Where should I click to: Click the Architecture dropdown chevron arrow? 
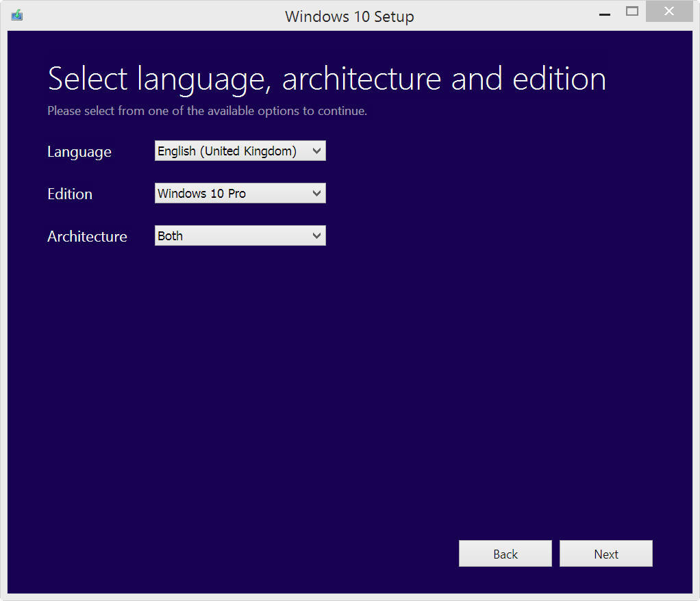[x=316, y=236]
